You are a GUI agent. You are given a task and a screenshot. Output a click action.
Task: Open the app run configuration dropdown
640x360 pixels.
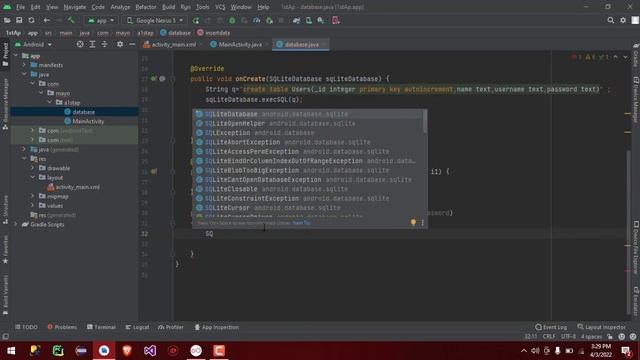tap(101, 20)
